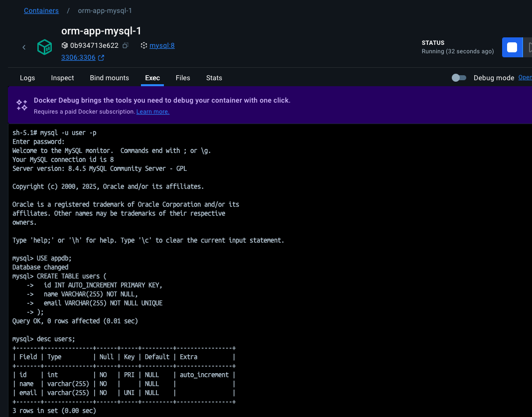Click the 'Debug mode' label

494,78
